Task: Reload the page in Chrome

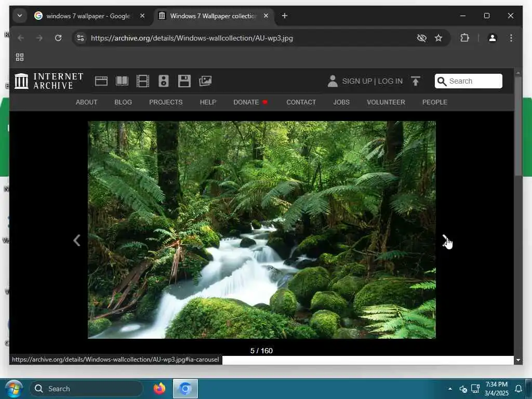Action: (58, 38)
